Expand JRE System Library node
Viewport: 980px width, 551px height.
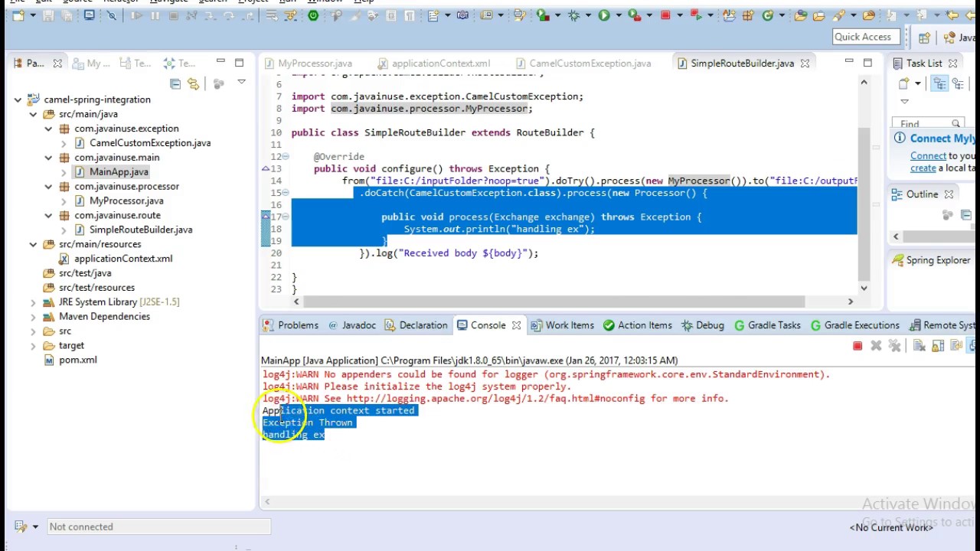33,302
